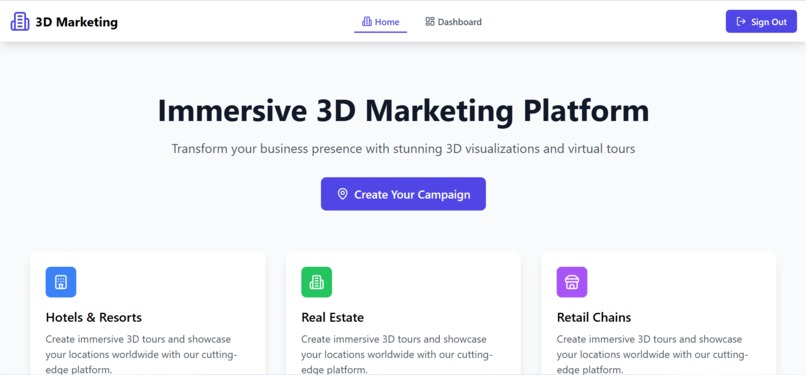Select the Retail Chains heading
Viewport: 806px width, 375px height.
(594, 317)
